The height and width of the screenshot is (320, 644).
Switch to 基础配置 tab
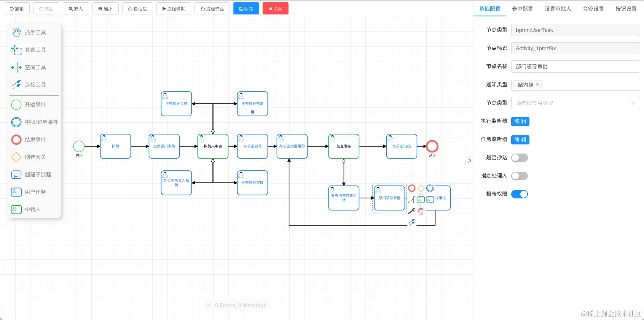pyautogui.click(x=490, y=9)
